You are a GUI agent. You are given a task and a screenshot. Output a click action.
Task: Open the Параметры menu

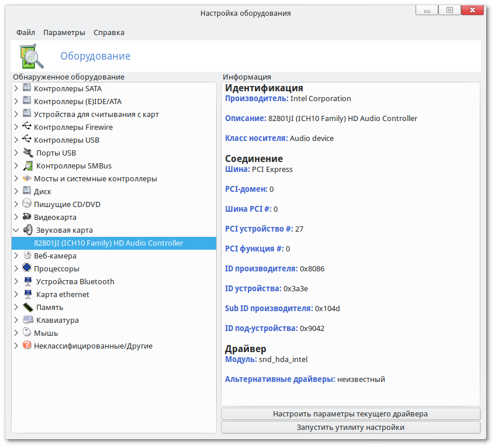(64, 33)
